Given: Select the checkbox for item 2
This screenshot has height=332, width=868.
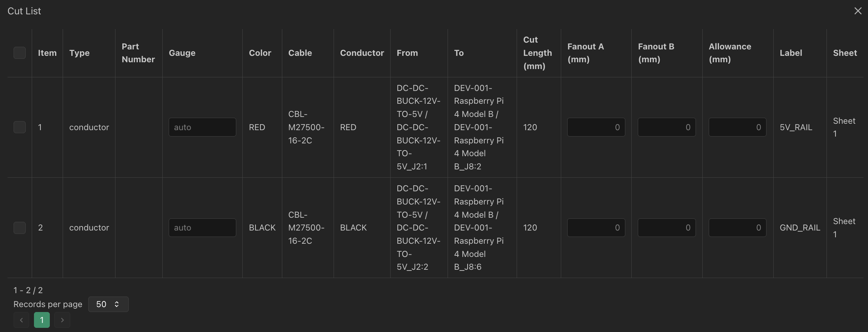Looking at the screenshot, I should point(19,227).
